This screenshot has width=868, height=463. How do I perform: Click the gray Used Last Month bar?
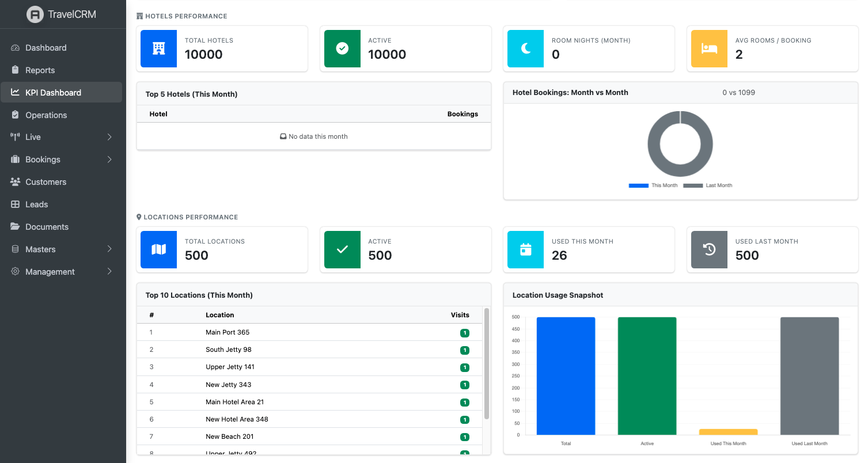[x=810, y=376]
